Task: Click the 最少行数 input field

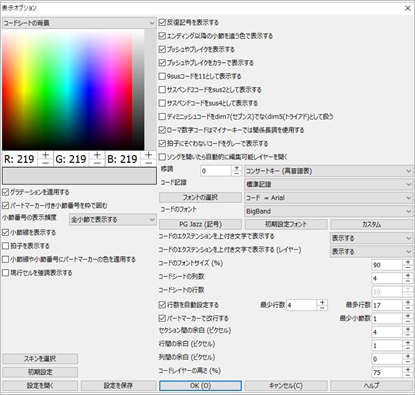Action: coord(301,305)
